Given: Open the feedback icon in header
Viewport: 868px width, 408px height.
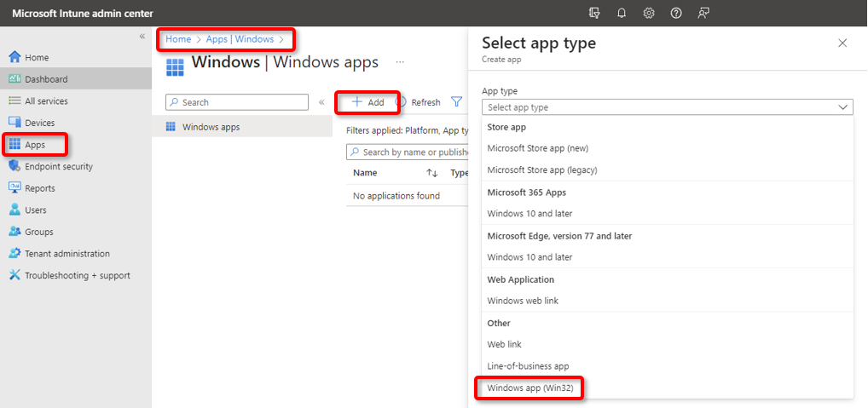Looking at the screenshot, I should 703,13.
